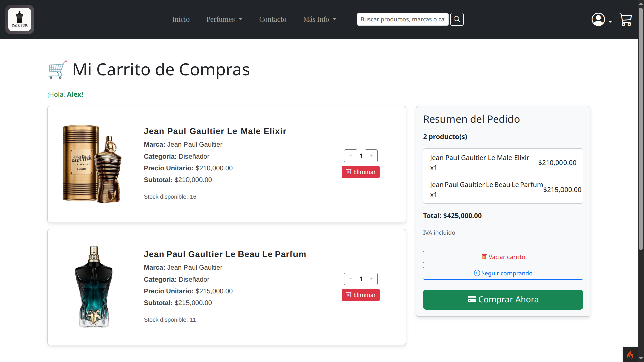644x362 pixels.
Task: Click the search magnifier button
Action: point(457,19)
